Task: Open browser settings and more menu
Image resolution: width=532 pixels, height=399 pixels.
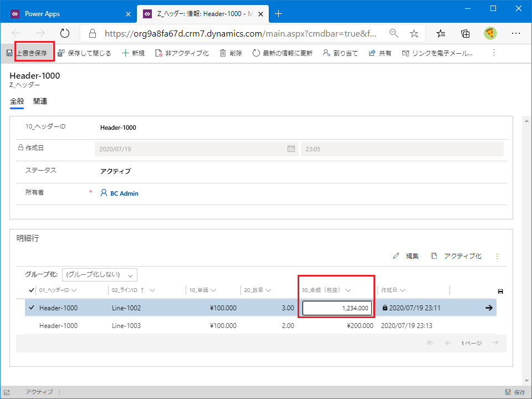Action: [516, 33]
